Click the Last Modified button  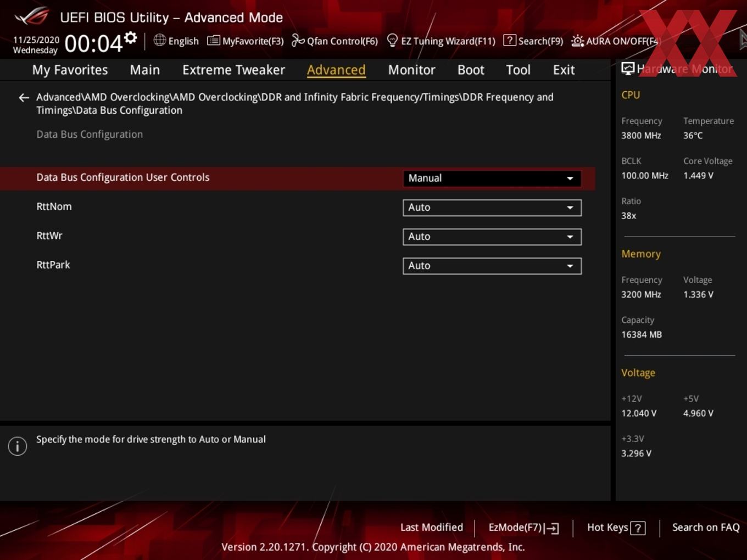pyautogui.click(x=431, y=528)
